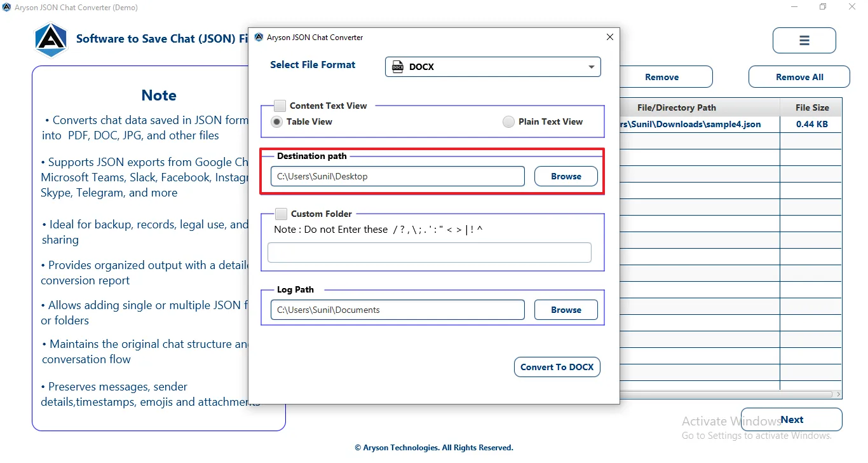Click the Convert To DOCX button
The height and width of the screenshot is (463, 868).
[557, 367]
